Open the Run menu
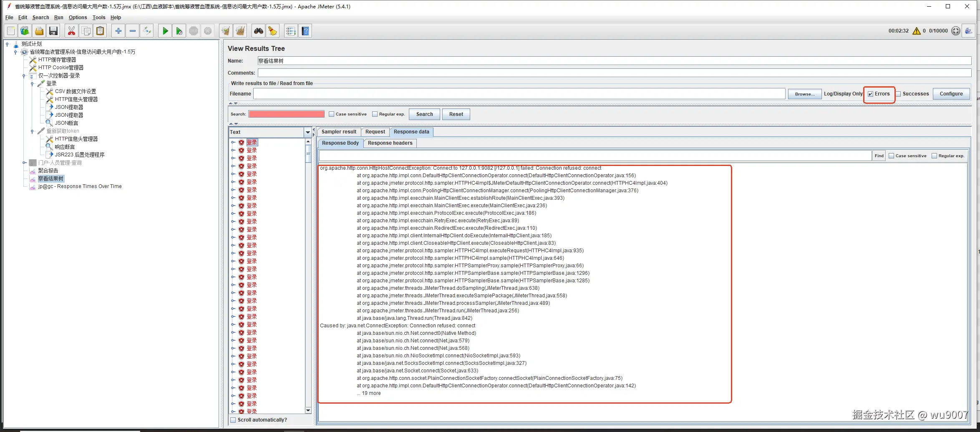The image size is (980, 432). pos(59,18)
